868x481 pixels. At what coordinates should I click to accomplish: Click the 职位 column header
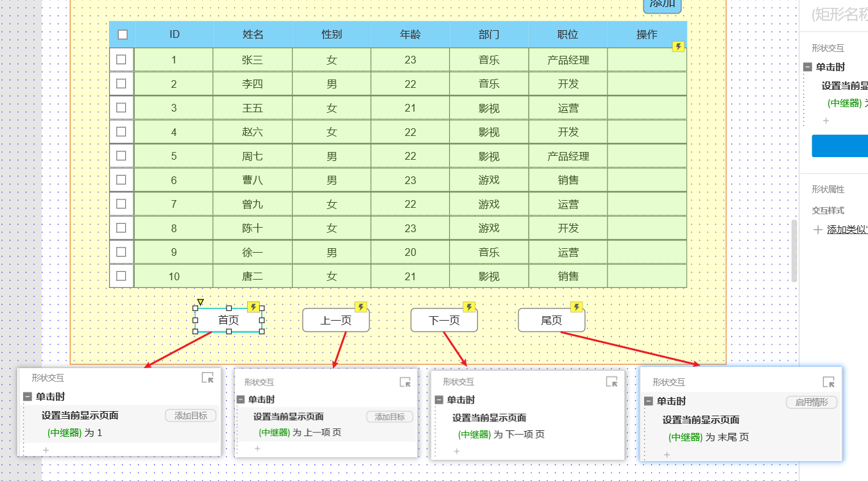click(568, 35)
